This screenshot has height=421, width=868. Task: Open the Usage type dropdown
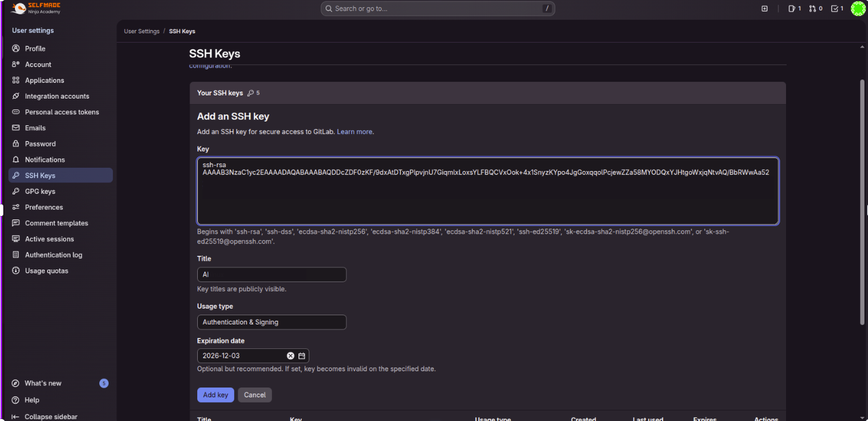[x=271, y=322]
